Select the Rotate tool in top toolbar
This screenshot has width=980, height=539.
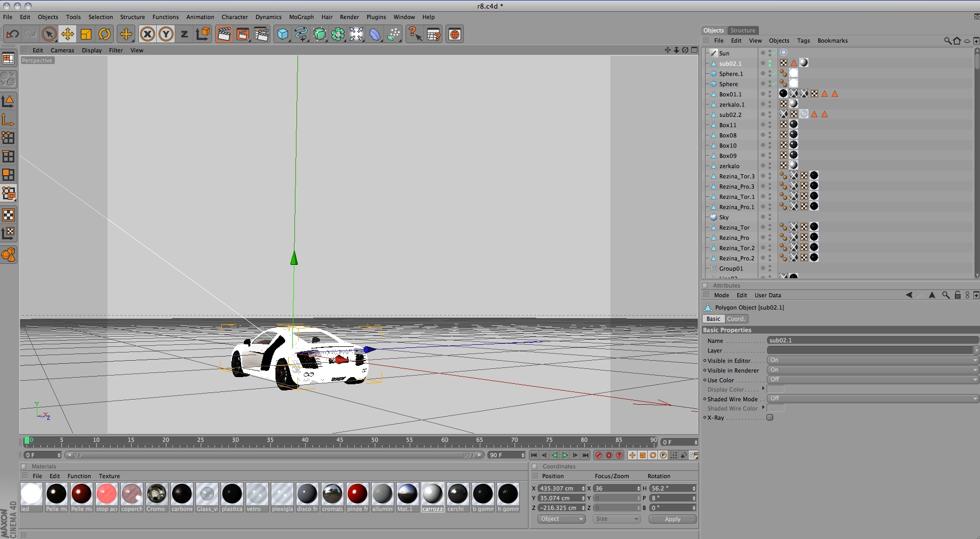[x=104, y=34]
